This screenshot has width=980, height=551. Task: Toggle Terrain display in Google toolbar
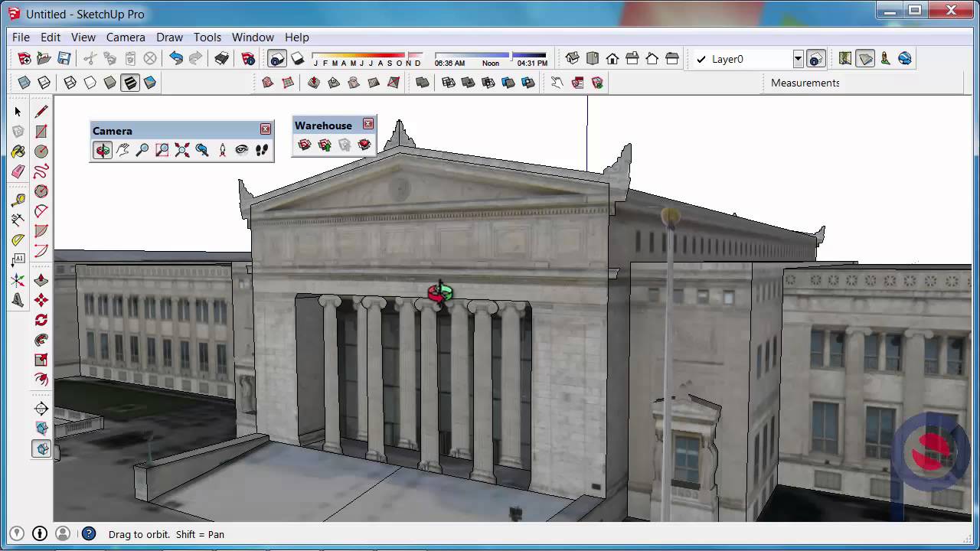pos(865,58)
